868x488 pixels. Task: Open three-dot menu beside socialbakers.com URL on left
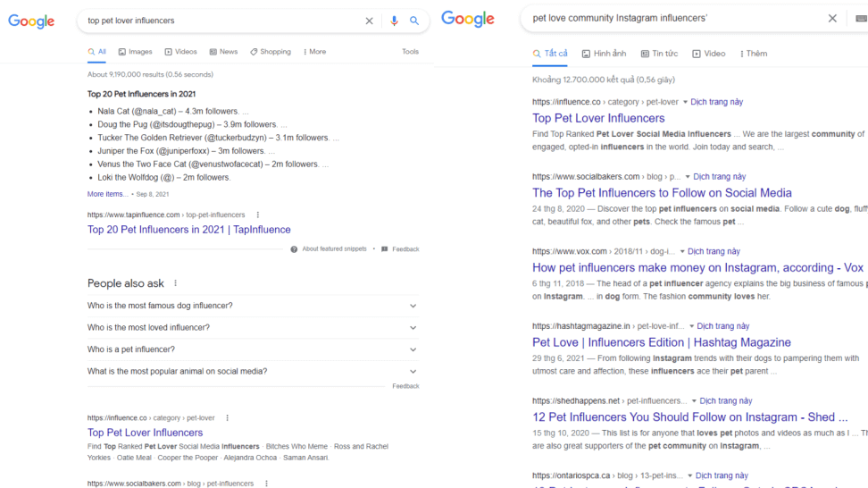(266, 484)
